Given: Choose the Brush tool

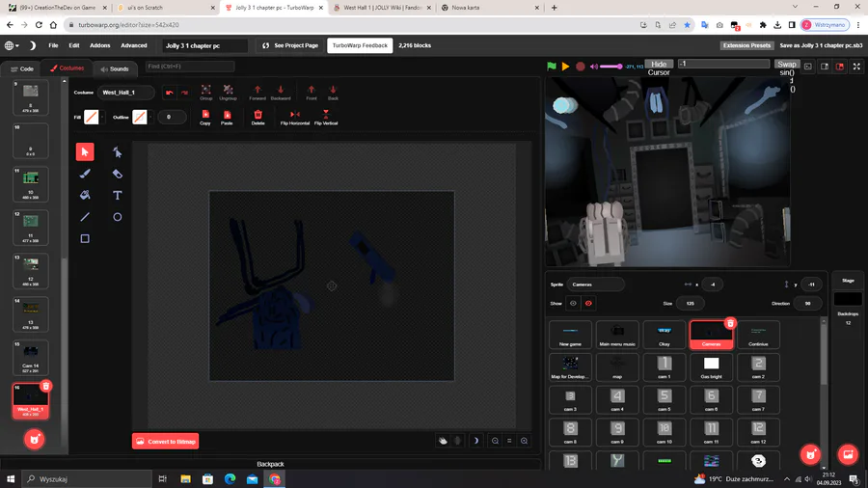Looking at the screenshot, I should (85, 174).
